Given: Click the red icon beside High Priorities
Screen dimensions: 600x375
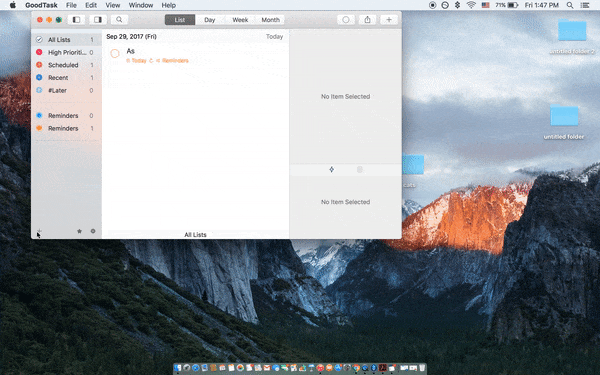Looking at the screenshot, I should pos(39,52).
